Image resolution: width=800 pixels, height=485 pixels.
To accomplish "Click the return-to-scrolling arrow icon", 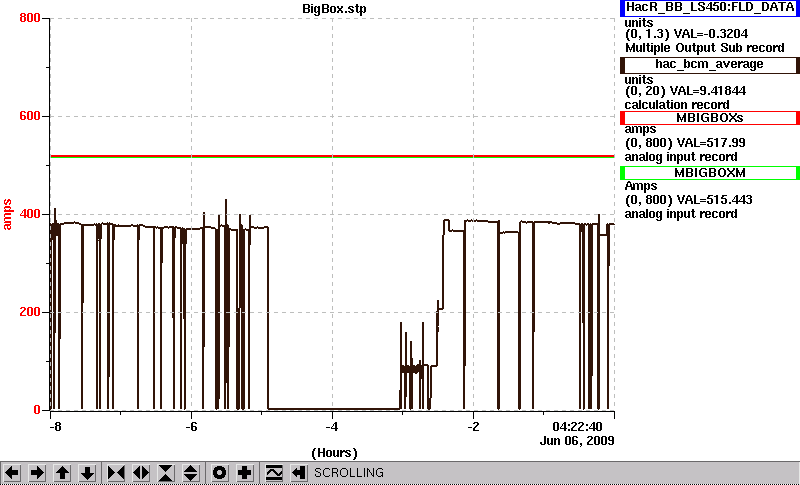I will (298, 473).
